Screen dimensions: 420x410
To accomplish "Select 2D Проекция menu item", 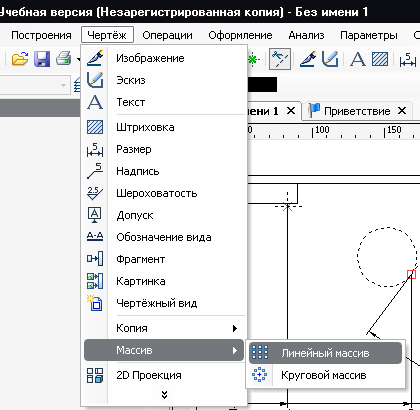I will (x=164, y=375).
